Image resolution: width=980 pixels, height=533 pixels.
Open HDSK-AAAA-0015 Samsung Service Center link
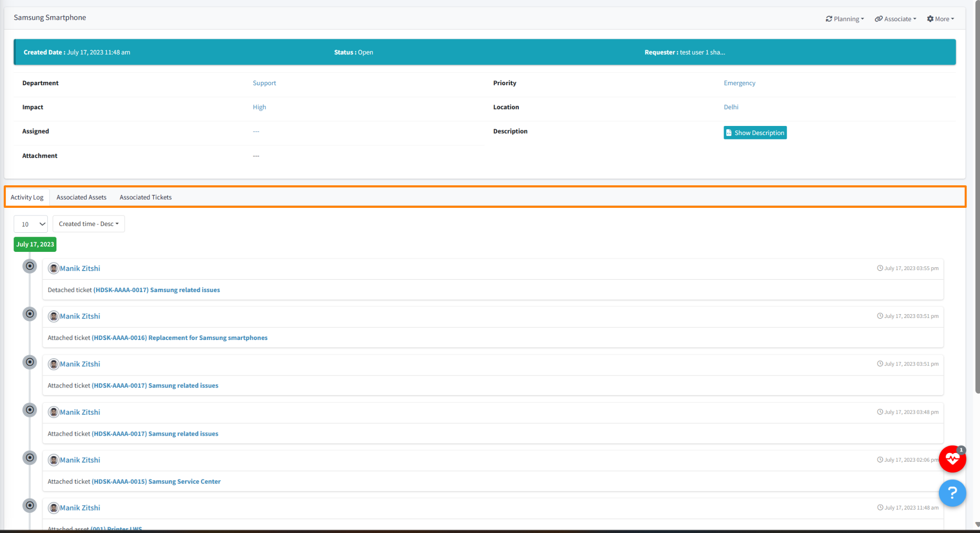(156, 482)
